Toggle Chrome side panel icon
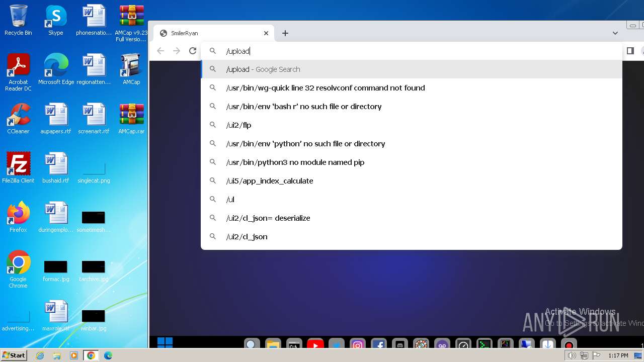This screenshot has height=362, width=644. [630, 51]
